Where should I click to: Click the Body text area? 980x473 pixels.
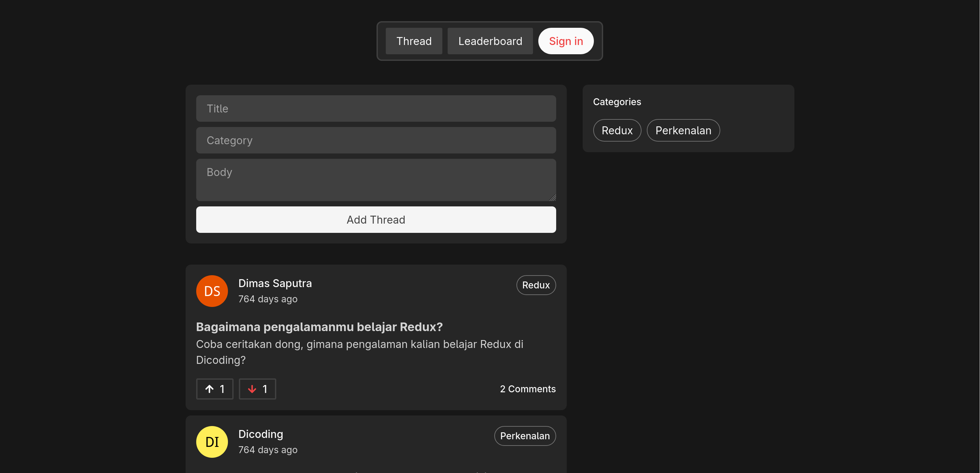click(x=376, y=180)
